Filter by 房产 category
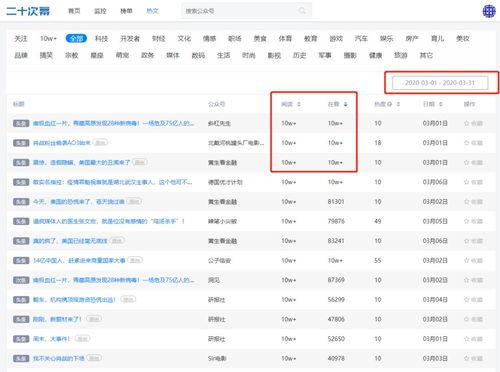Viewport: 500px width, 372px height. [412, 39]
